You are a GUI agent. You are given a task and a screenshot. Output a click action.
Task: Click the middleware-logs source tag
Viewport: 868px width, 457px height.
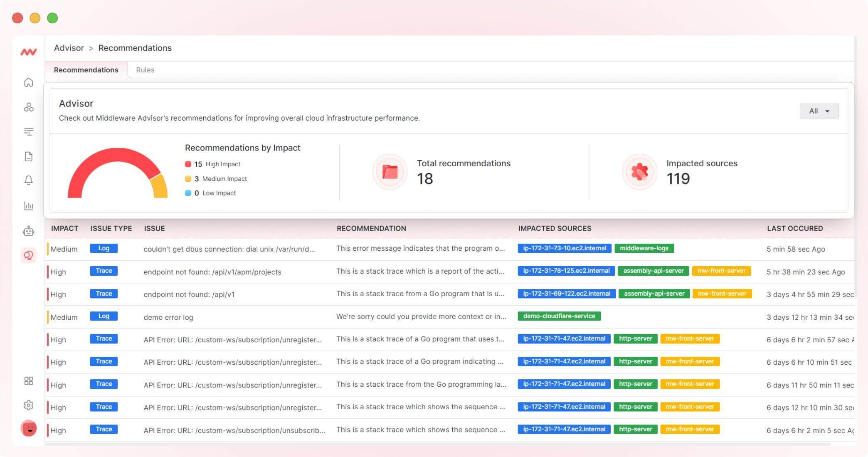pyautogui.click(x=644, y=248)
